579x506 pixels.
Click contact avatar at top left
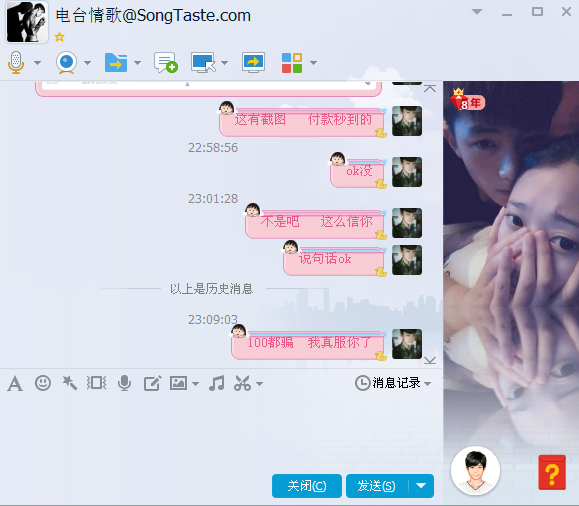[27, 21]
